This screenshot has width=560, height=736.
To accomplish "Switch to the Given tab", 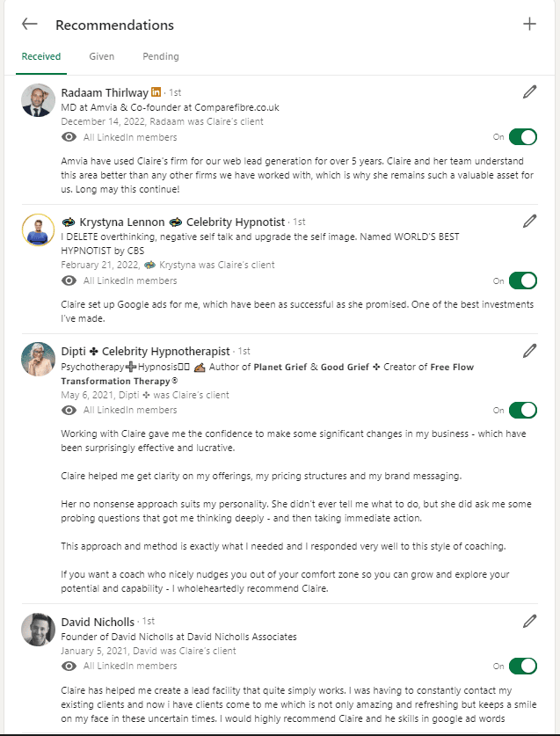I will pyautogui.click(x=101, y=56).
